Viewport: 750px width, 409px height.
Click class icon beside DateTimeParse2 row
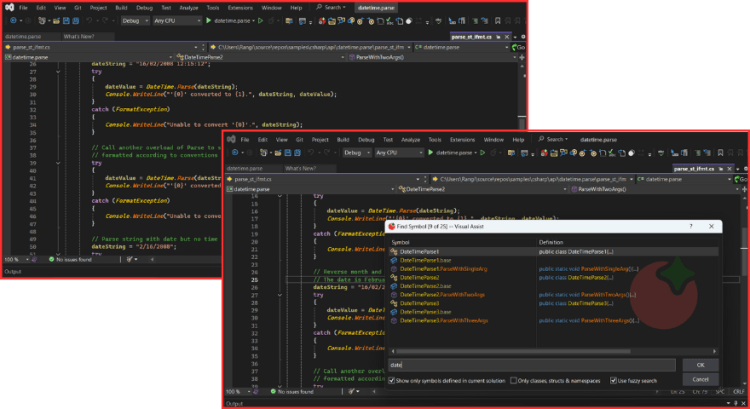[394, 277]
